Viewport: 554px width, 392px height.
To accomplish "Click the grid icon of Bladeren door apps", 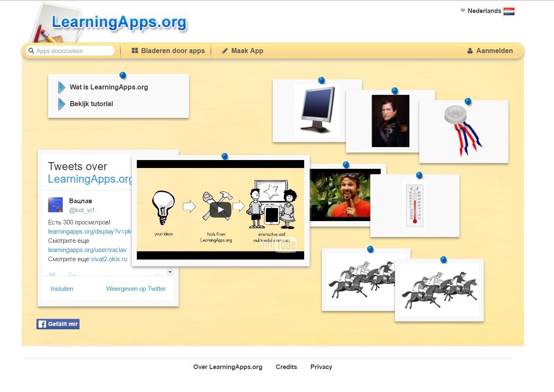I will point(135,51).
